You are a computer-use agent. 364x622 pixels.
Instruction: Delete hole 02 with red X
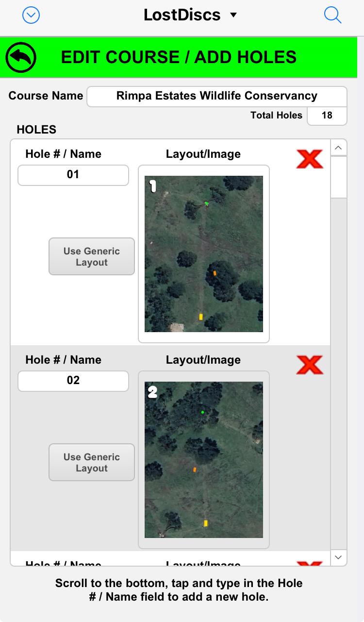pyautogui.click(x=309, y=365)
